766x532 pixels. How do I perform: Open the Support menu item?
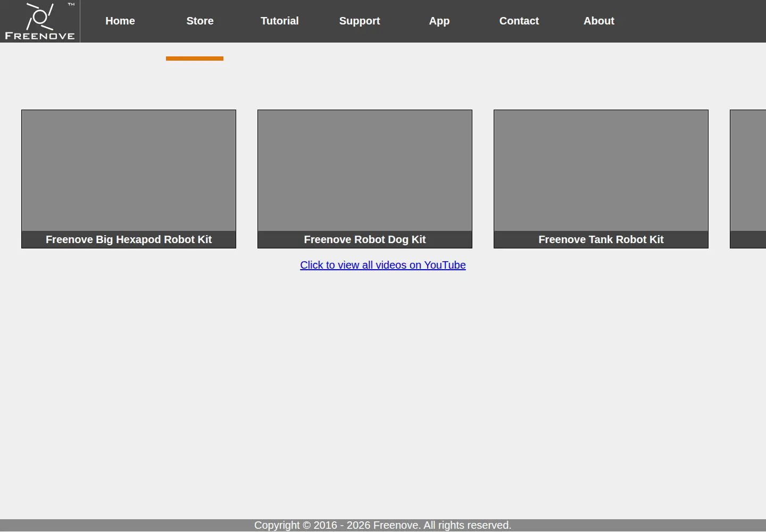pos(360,21)
